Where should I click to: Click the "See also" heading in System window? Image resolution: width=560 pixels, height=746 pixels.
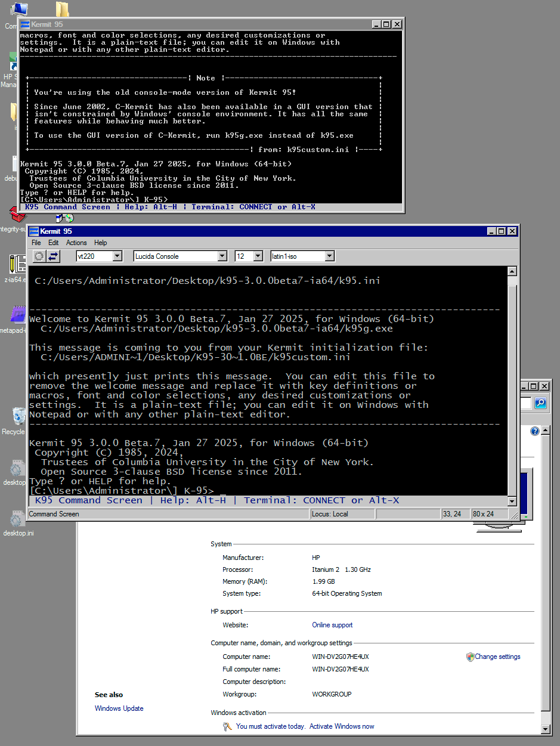point(109,695)
